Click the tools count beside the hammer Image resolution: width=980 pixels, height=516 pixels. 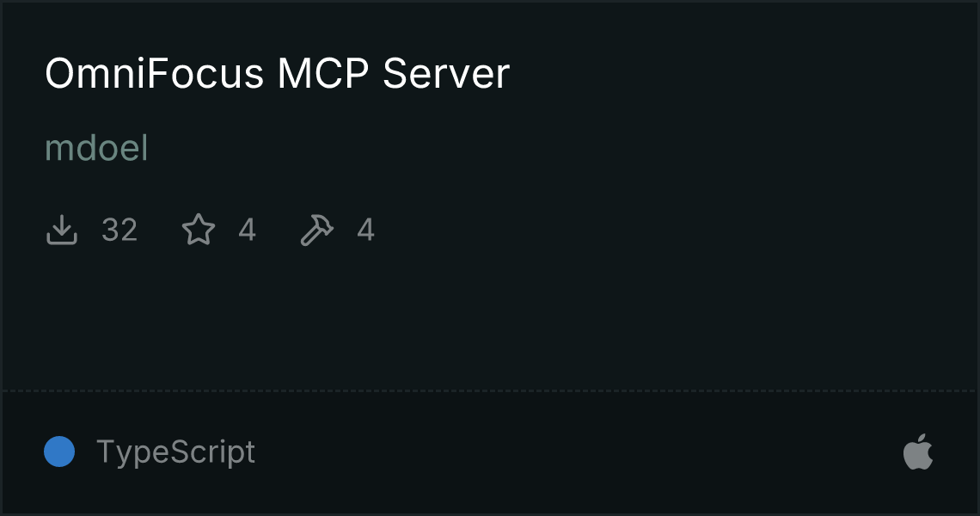365,230
